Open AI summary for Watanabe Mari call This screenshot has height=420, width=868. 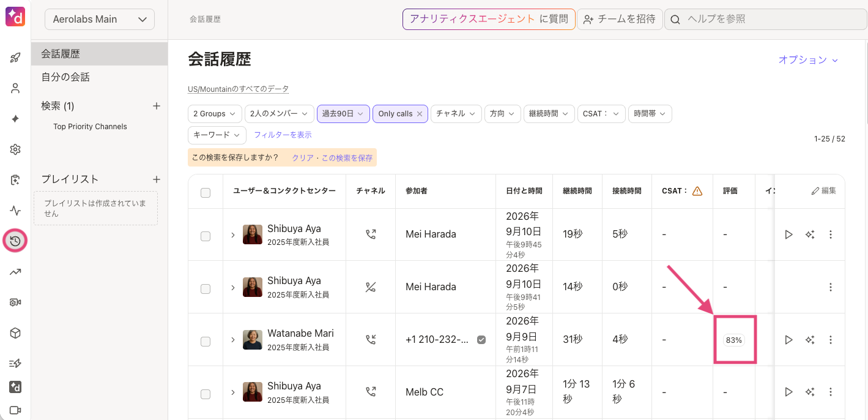(x=810, y=340)
